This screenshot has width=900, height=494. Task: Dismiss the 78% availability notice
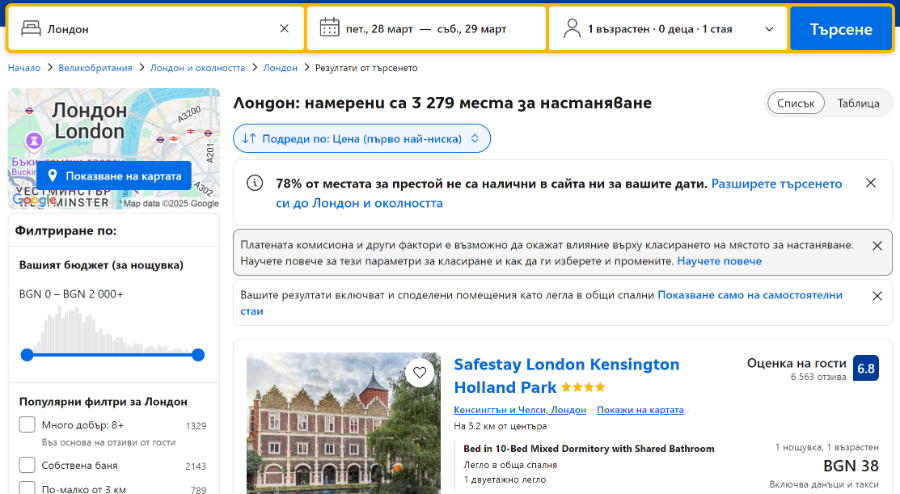point(871,183)
